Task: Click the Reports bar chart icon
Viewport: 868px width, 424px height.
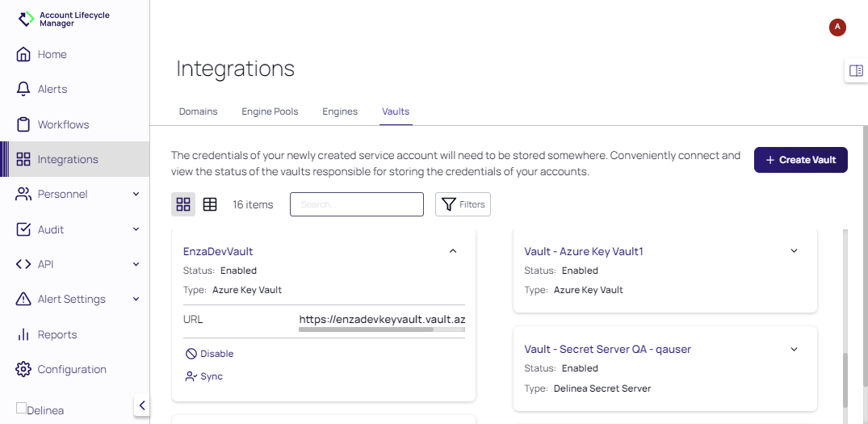Action: click(x=23, y=334)
